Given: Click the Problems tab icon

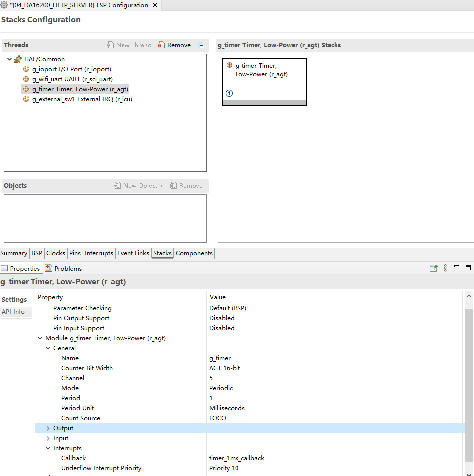Looking at the screenshot, I should point(48,268).
